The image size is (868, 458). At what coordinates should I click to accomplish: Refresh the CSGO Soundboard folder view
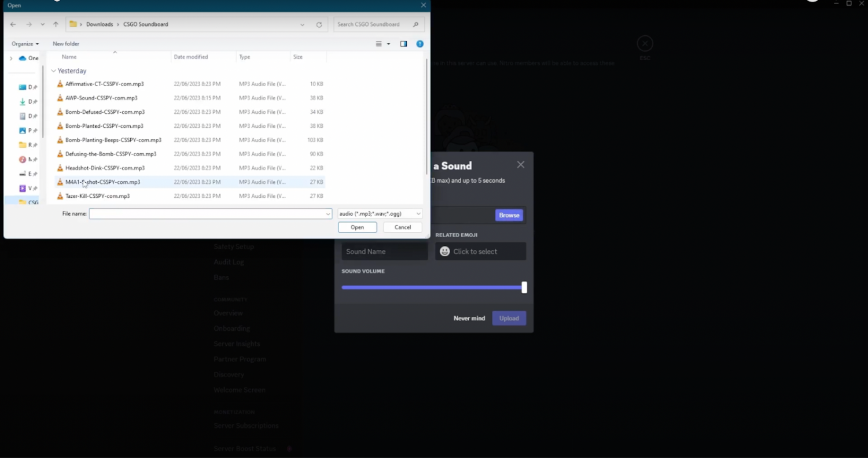point(319,24)
